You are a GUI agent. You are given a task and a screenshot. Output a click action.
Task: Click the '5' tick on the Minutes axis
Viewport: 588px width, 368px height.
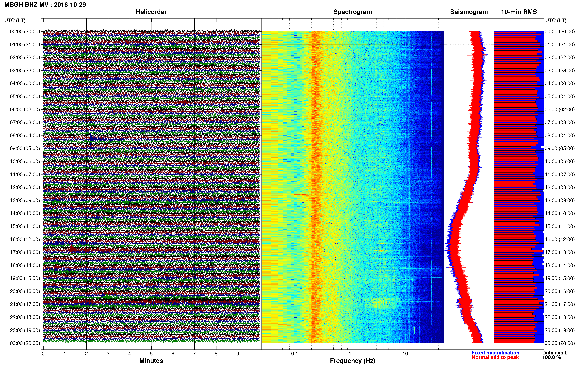point(151,354)
